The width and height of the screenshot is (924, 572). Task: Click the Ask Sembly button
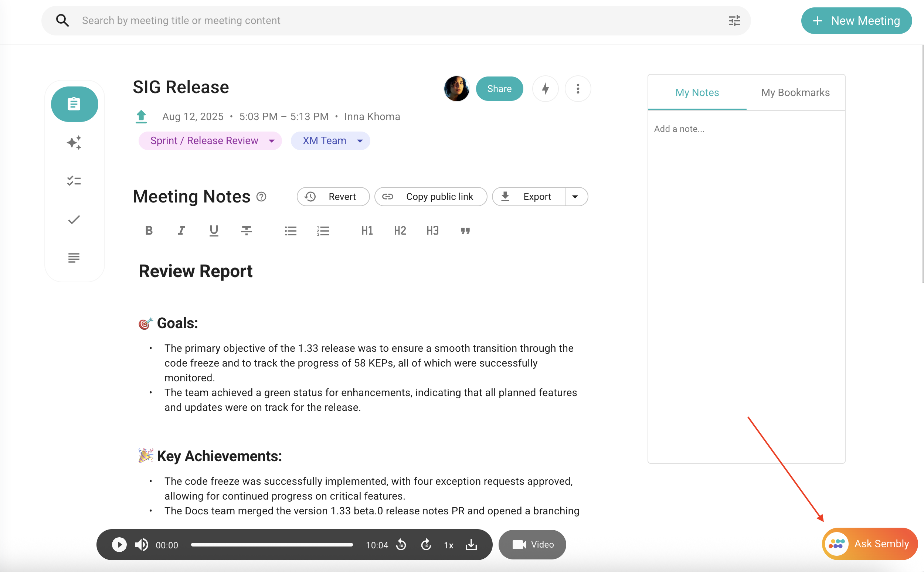click(870, 544)
